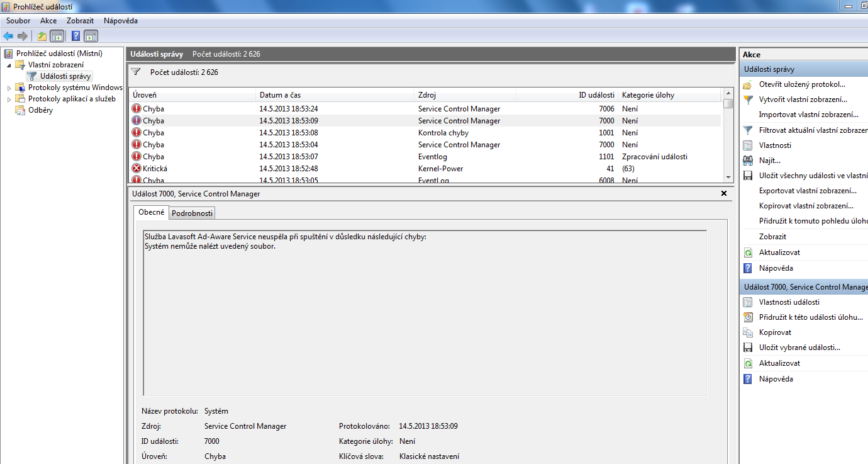
Task: Open the Zobrazit menu in the menu bar
Action: pos(80,21)
